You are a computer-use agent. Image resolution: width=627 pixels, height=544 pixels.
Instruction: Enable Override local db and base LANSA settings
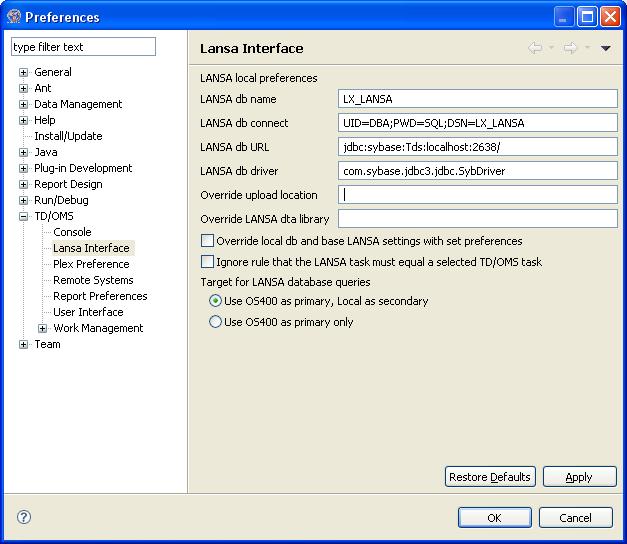point(208,241)
